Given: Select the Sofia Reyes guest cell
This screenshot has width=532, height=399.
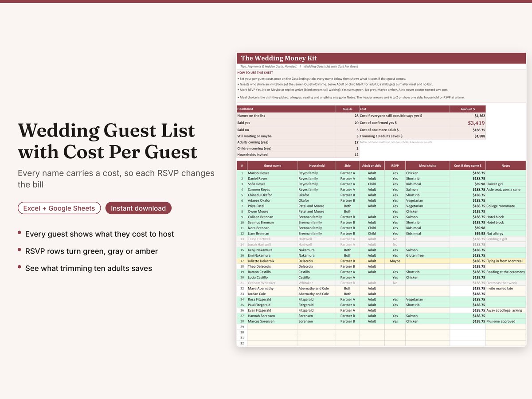Looking at the screenshot, I should coord(272,184).
